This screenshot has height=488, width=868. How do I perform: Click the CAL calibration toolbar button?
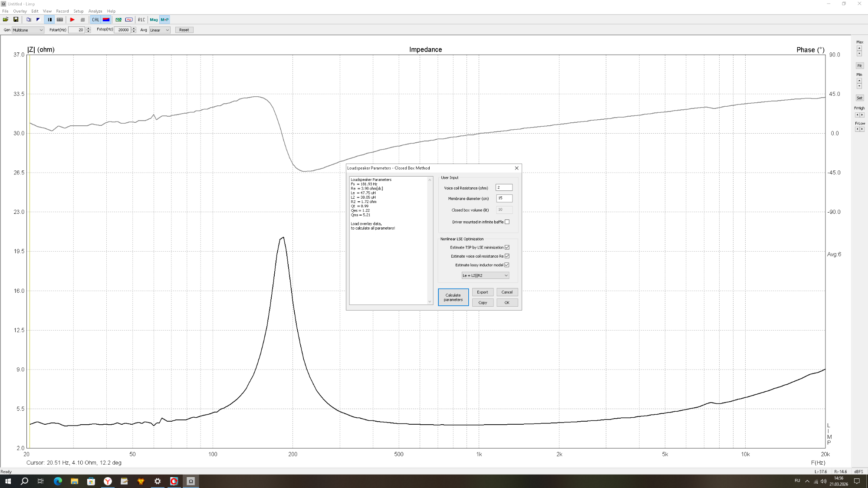[95, 20]
